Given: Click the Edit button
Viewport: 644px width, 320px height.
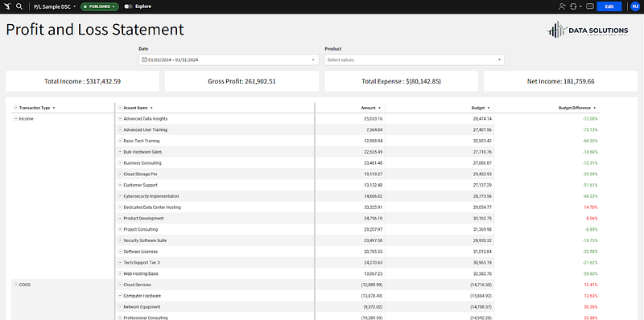Looking at the screenshot, I should coord(609,6).
